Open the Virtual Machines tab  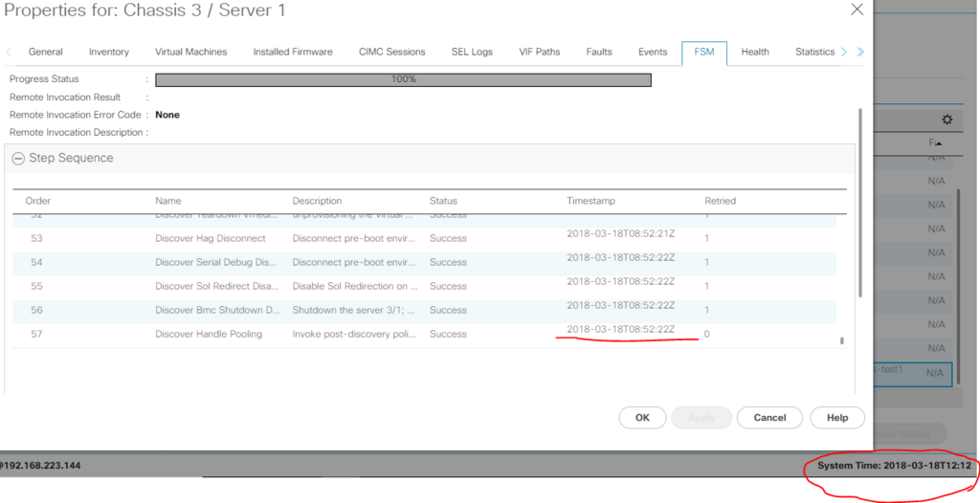[190, 52]
